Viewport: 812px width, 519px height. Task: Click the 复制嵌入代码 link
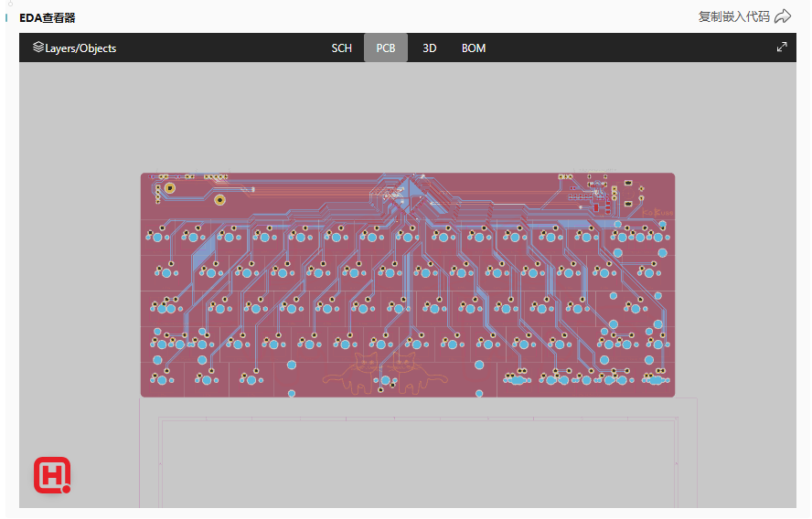pos(733,16)
